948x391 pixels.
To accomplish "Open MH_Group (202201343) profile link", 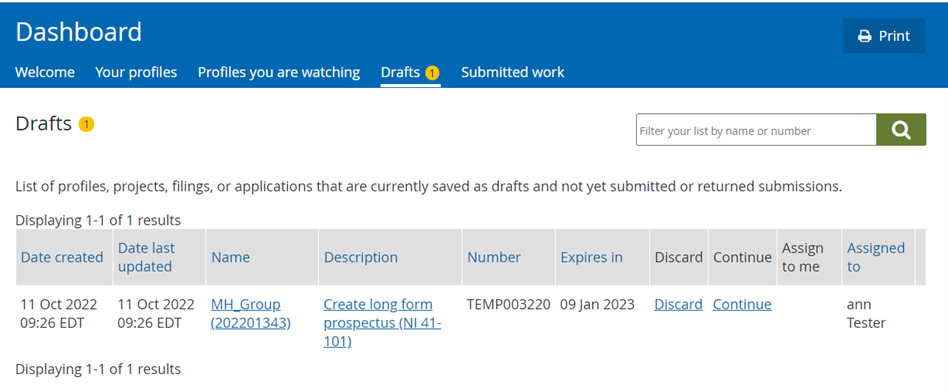I will (250, 314).
